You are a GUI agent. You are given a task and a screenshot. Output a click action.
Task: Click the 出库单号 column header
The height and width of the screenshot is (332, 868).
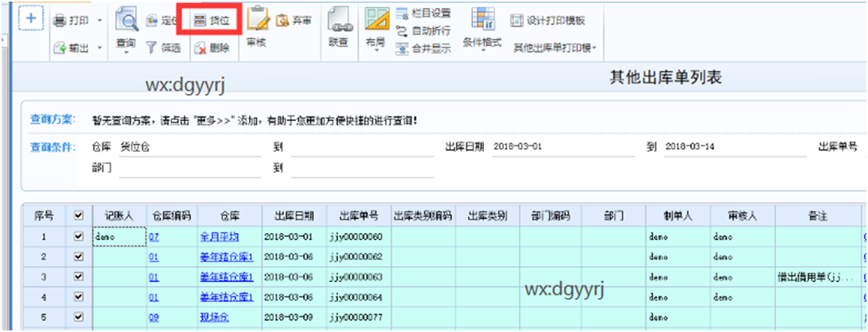359,216
